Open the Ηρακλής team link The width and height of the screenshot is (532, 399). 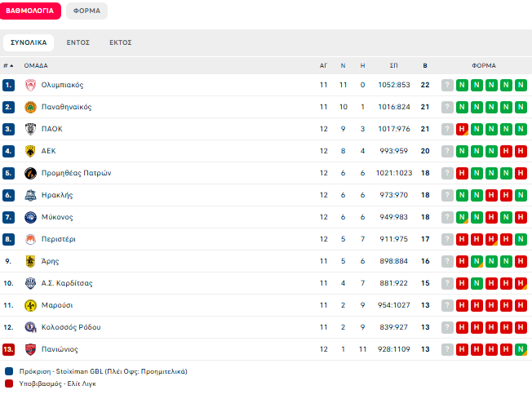(x=55, y=195)
